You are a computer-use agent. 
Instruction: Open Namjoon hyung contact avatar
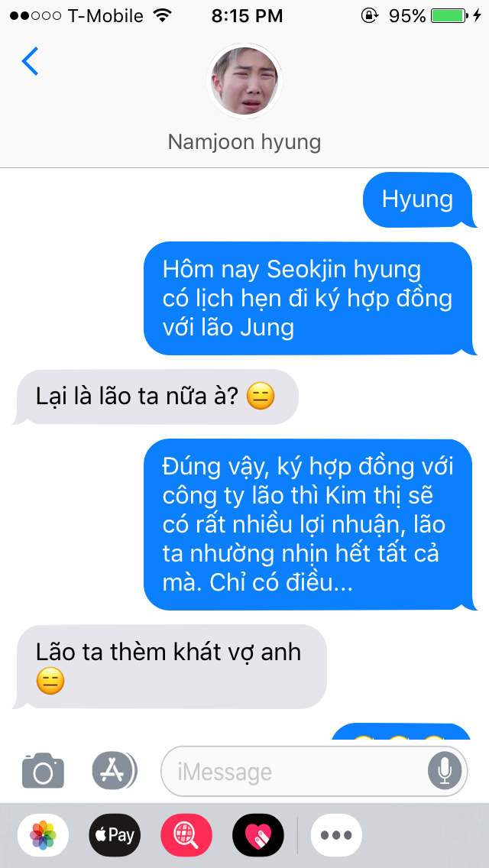[x=244, y=81]
